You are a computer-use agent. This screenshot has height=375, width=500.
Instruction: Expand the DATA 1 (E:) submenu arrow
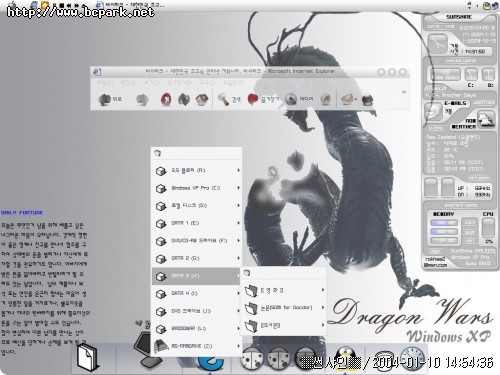(x=239, y=223)
